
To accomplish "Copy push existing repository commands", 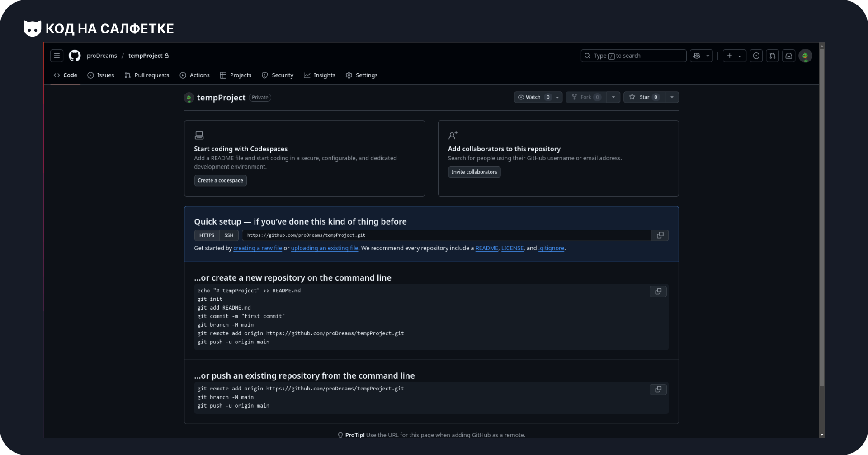I will click(658, 389).
